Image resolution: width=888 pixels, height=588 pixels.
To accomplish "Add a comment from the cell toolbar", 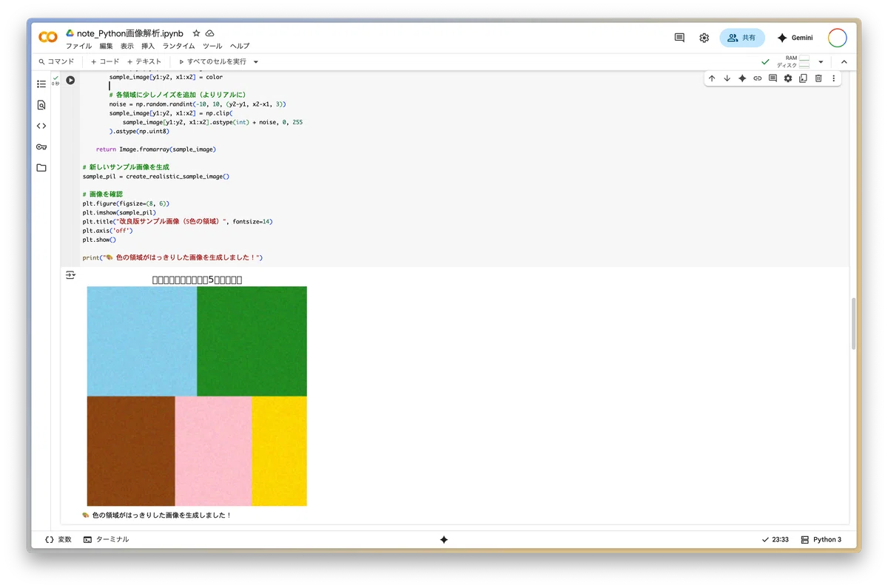I will 773,78.
